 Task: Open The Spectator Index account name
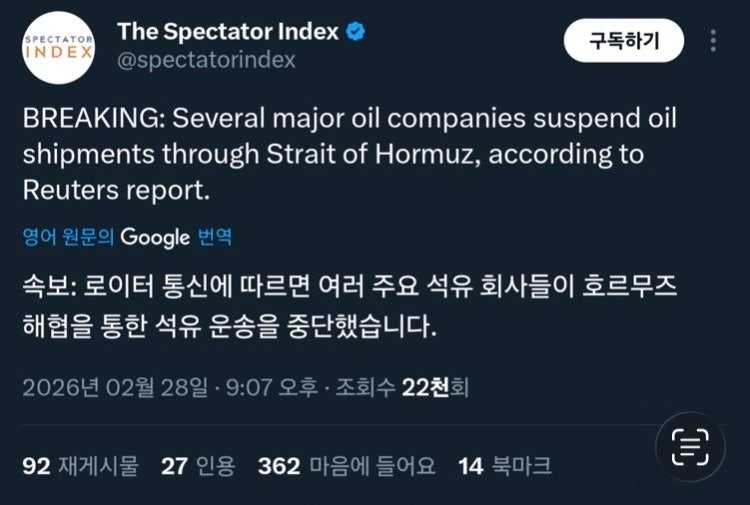[x=228, y=32]
